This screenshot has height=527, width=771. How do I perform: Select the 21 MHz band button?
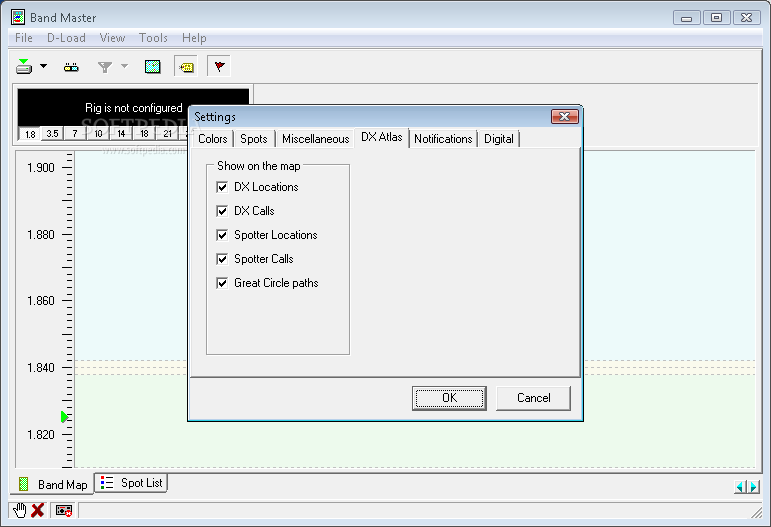tap(168, 134)
